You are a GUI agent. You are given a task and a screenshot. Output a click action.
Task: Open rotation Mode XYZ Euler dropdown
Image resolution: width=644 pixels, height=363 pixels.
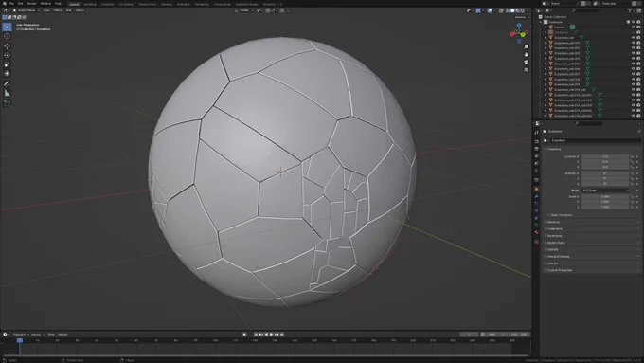605,191
